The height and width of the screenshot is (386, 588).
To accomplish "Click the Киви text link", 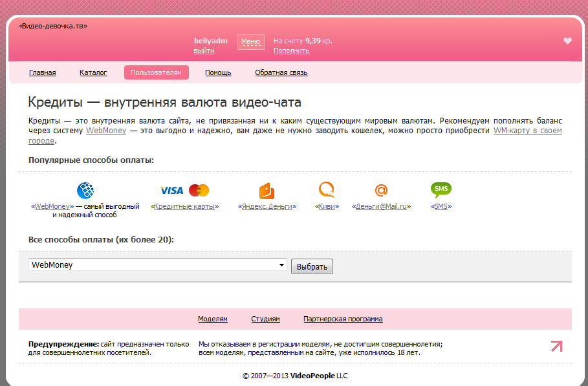I will (327, 206).
